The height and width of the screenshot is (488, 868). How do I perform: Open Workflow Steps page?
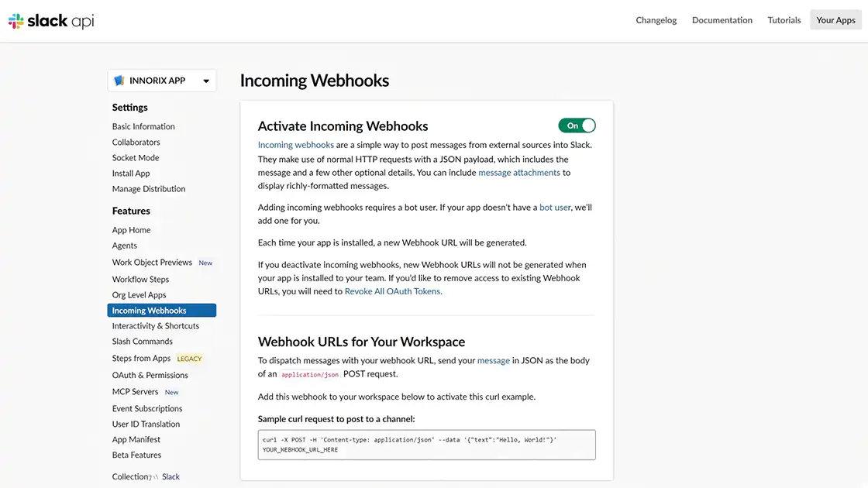140,280
